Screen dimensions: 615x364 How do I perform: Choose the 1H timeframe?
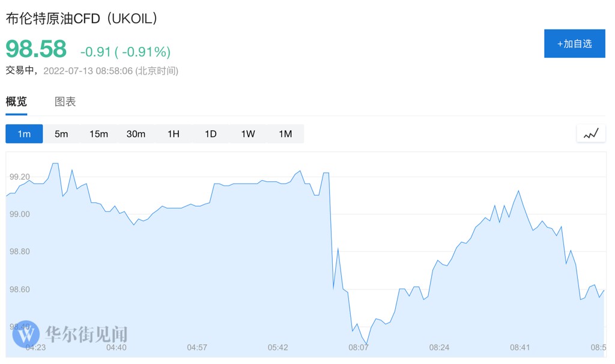(173, 134)
